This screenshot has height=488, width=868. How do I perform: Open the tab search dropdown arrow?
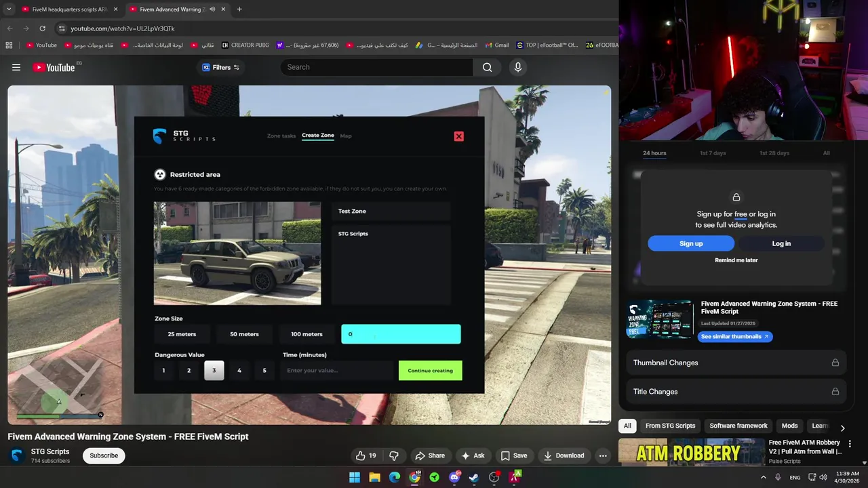[x=9, y=9]
